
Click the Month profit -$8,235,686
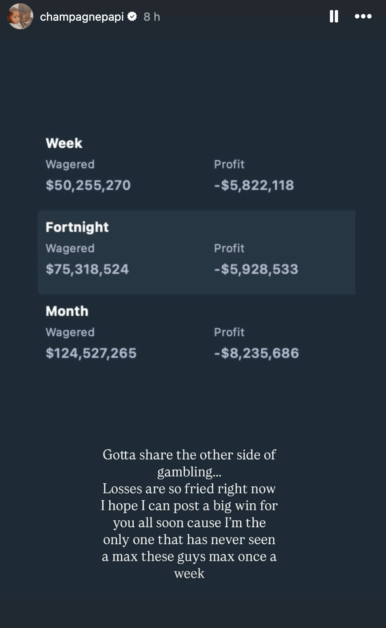pyautogui.click(x=256, y=353)
